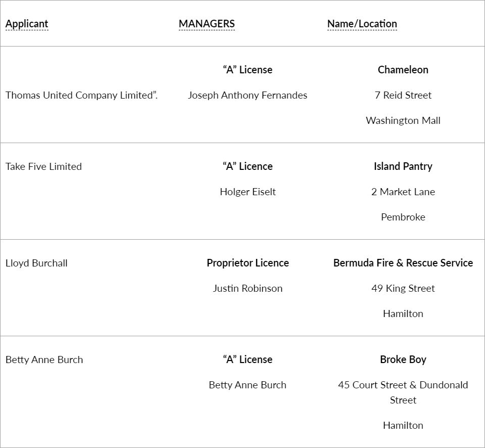Click manager name Holger Eiselt
This screenshot has height=448, width=485.
pyautogui.click(x=248, y=192)
